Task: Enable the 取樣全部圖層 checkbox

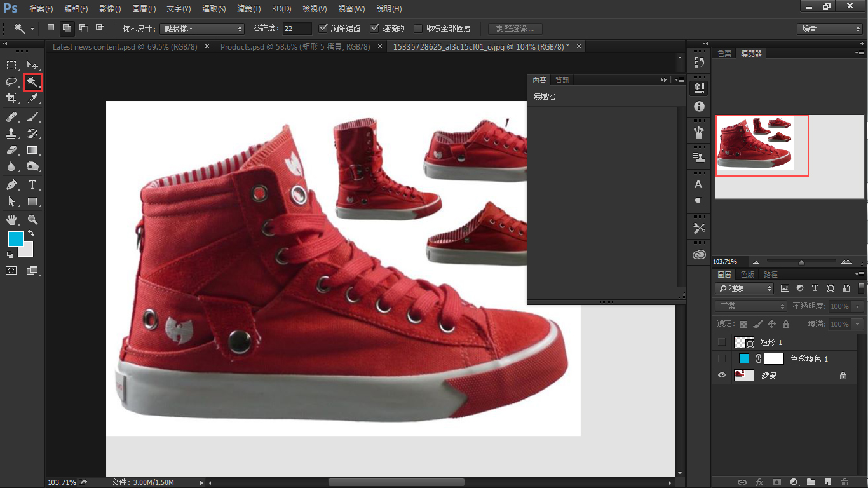Action: point(417,29)
